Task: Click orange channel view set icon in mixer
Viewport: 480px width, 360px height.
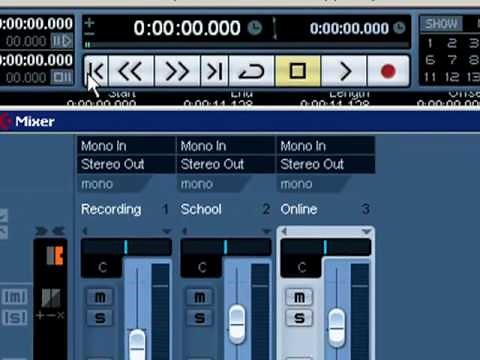Action: click(x=55, y=256)
